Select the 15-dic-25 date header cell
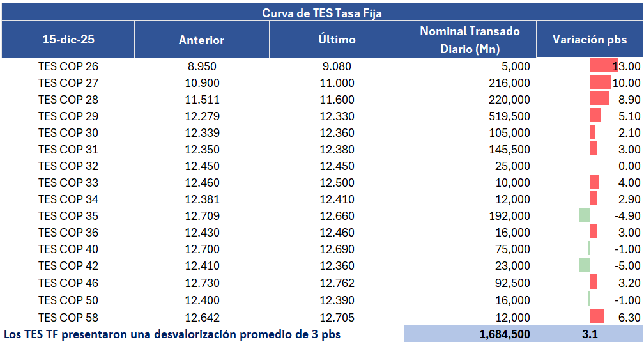 point(68,40)
